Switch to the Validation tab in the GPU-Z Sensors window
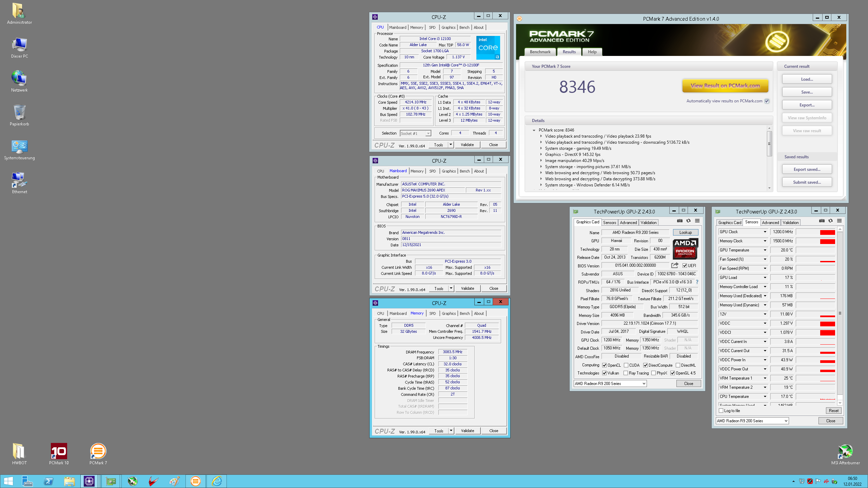 tap(790, 223)
